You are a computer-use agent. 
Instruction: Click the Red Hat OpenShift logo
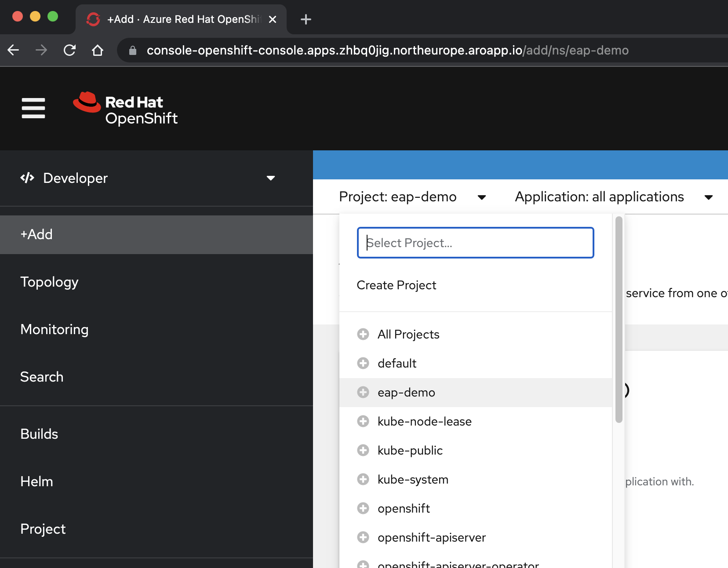coord(125,109)
